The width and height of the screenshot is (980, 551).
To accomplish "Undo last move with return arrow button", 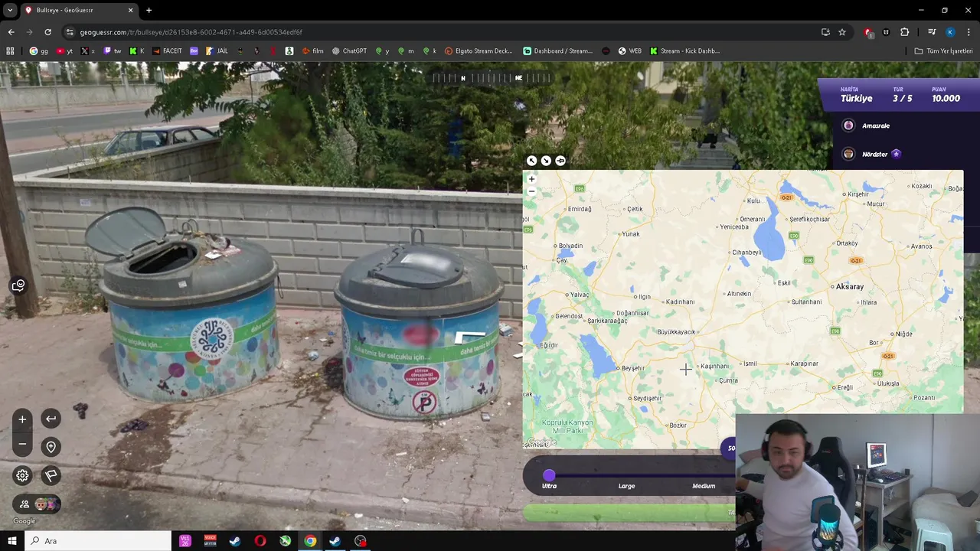I will click(51, 419).
